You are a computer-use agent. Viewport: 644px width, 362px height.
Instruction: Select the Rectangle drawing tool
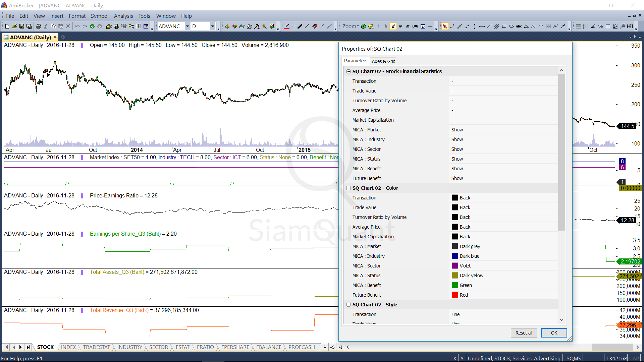pos(504,26)
